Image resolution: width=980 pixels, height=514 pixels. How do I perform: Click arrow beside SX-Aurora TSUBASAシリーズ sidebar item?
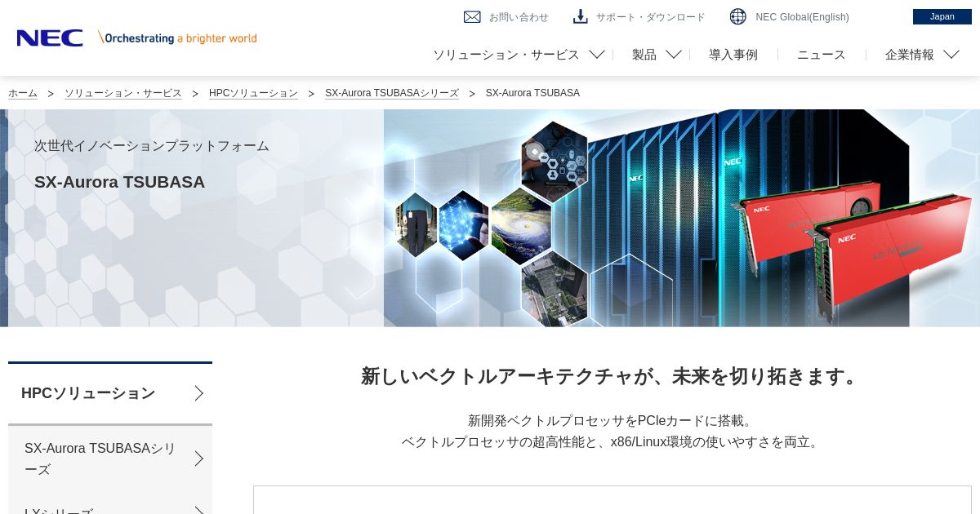(198, 459)
